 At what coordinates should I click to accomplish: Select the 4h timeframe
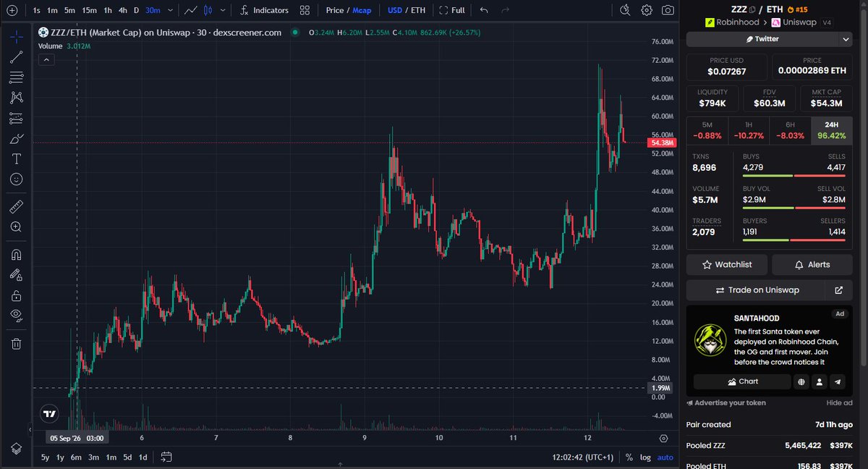[123, 10]
